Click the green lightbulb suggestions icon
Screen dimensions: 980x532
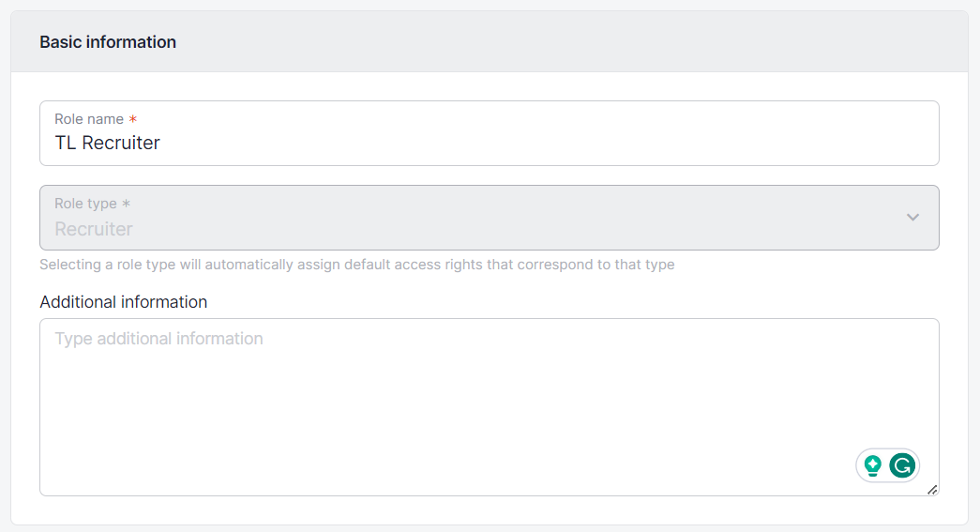[873, 465]
